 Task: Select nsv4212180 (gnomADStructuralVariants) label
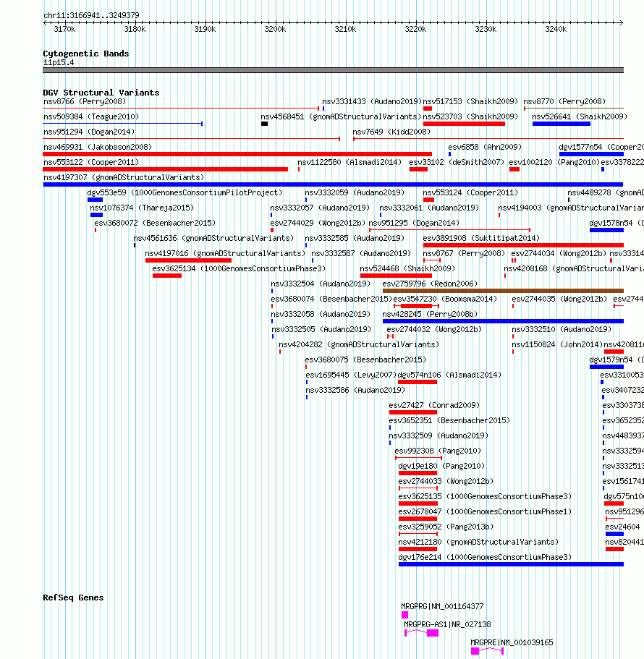[x=478, y=542]
